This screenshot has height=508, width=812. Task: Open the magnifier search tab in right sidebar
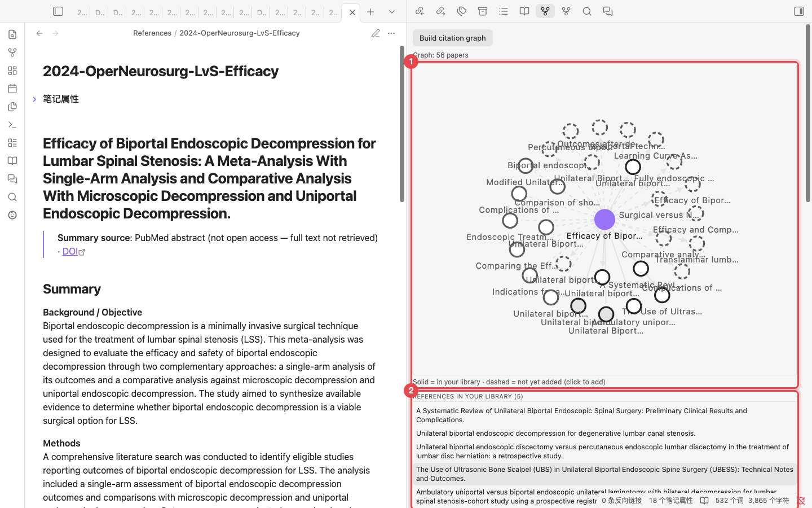tap(587, 11)
